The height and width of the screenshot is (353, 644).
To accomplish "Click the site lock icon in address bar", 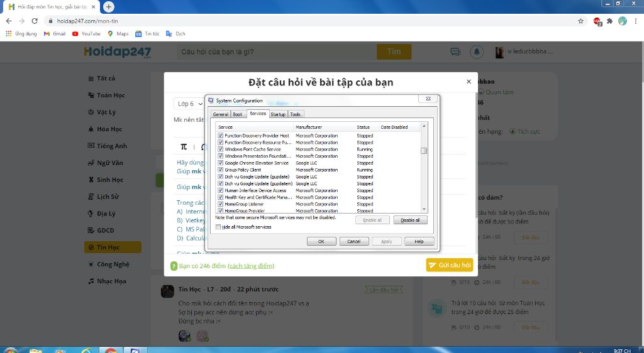I will pos(51,21).
